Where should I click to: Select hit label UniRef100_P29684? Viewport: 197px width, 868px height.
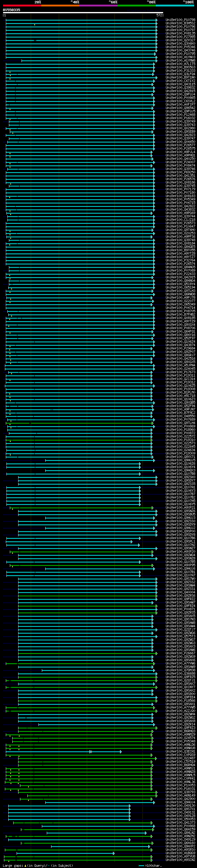180,349
